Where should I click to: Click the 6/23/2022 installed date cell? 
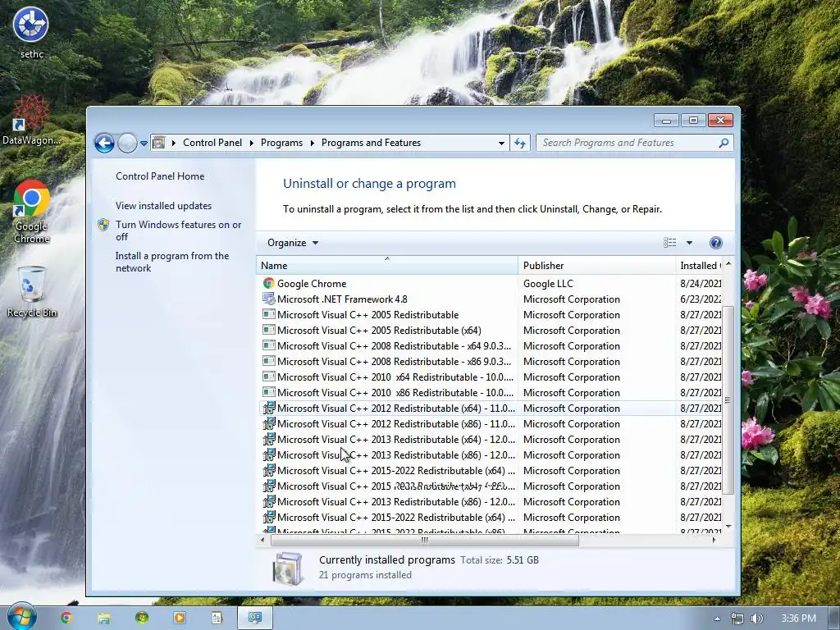pyautogui.click(x=701, y=299)
